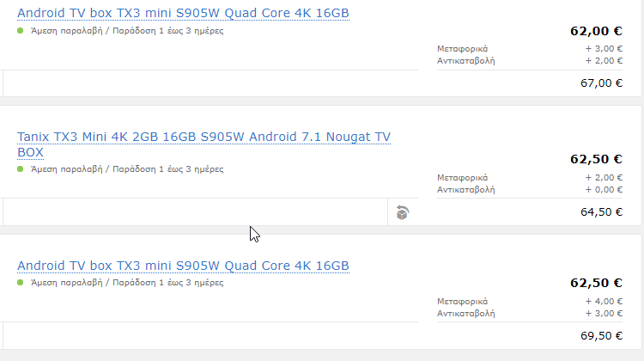Click Αντικαταβολή label in first listing
Viewport: 644px width, 361px height.
[465, 61]
